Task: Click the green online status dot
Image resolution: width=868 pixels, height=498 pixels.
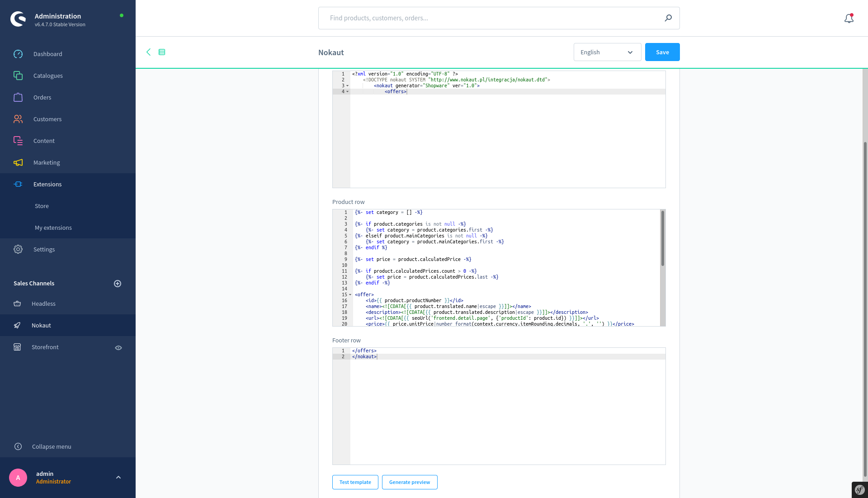Action: [121, 15]
